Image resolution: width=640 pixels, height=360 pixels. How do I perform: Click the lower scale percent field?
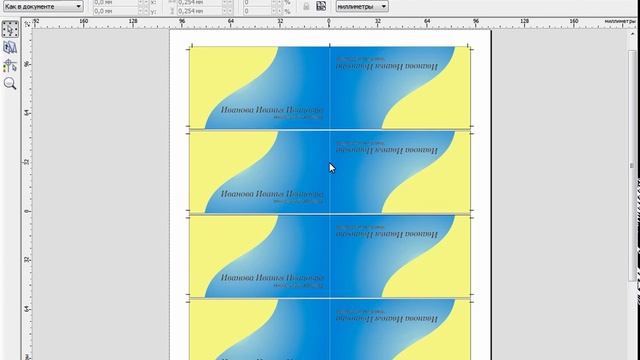257,11
